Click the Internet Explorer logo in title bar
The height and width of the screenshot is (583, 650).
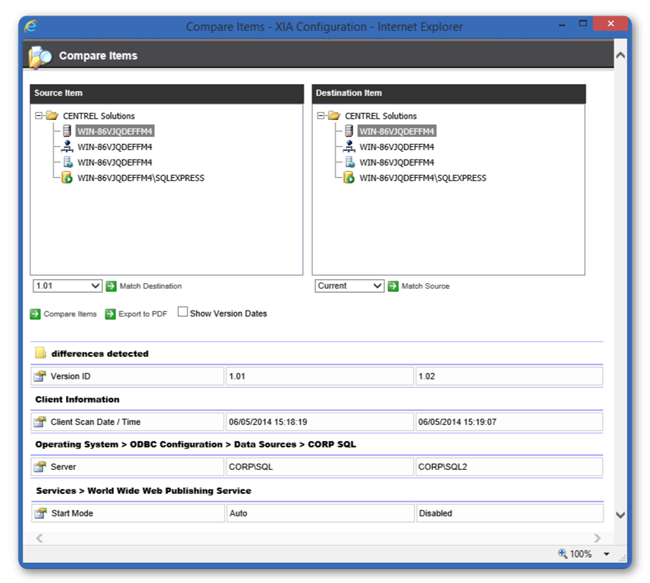[x=31, y=26]
